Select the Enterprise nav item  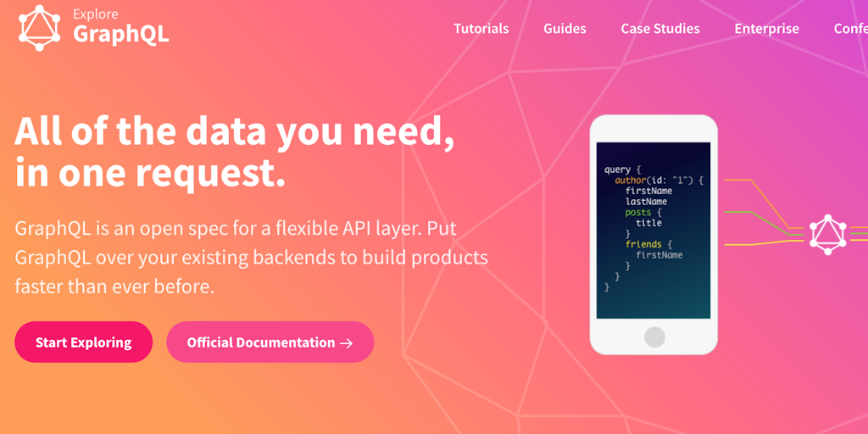click(x=766, y=29)
